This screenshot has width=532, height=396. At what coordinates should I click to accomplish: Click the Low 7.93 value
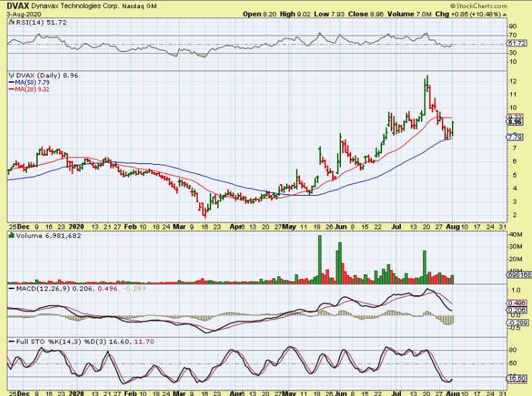tap(329, 14)
